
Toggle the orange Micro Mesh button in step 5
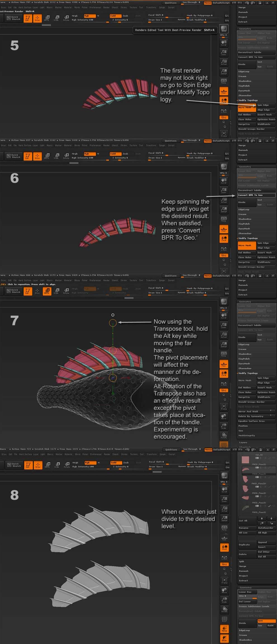click(247, 108)
